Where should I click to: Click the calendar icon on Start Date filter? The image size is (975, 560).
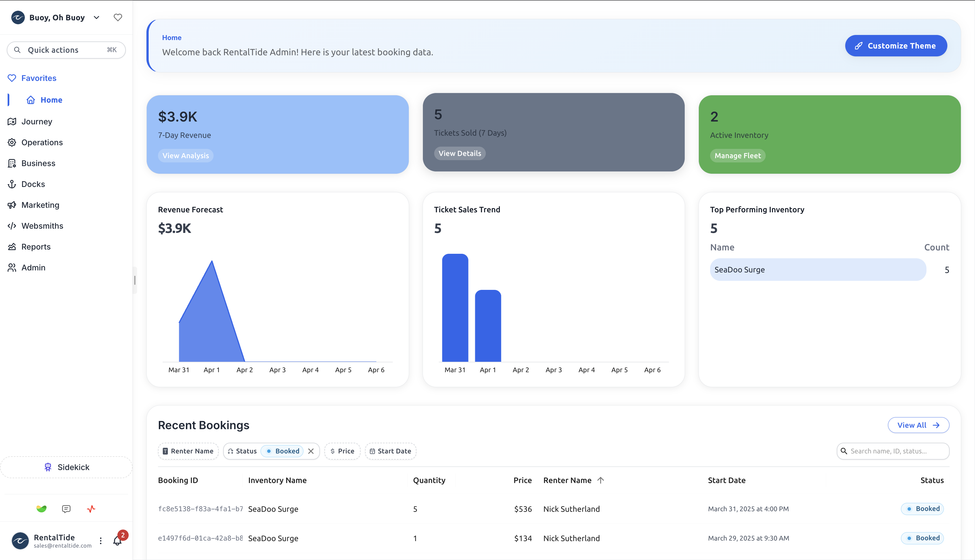[372, 451]
